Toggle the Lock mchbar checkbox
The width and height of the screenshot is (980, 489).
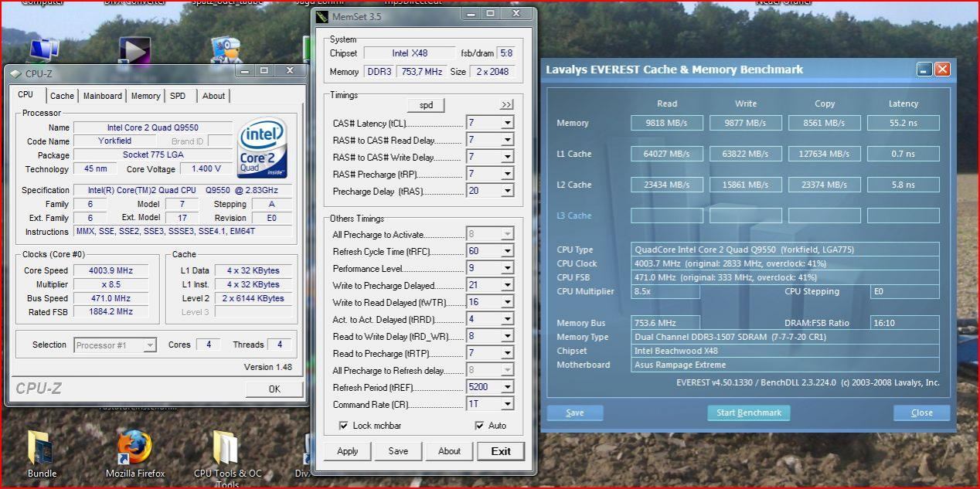click(344, 426)
